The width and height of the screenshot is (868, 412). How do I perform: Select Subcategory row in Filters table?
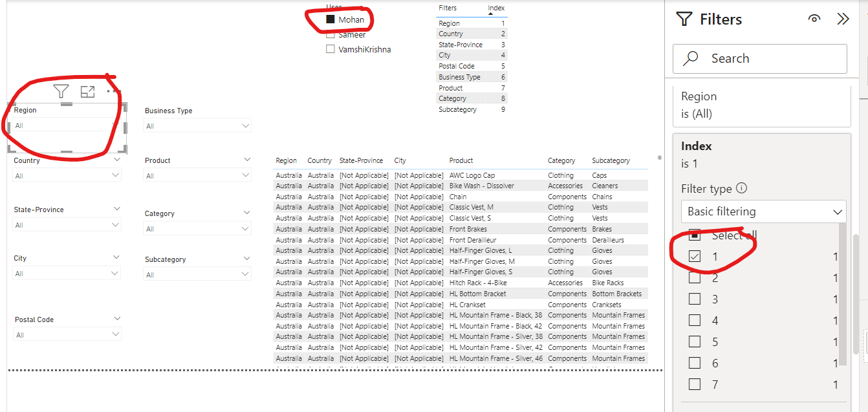click(x=472, y=109)
